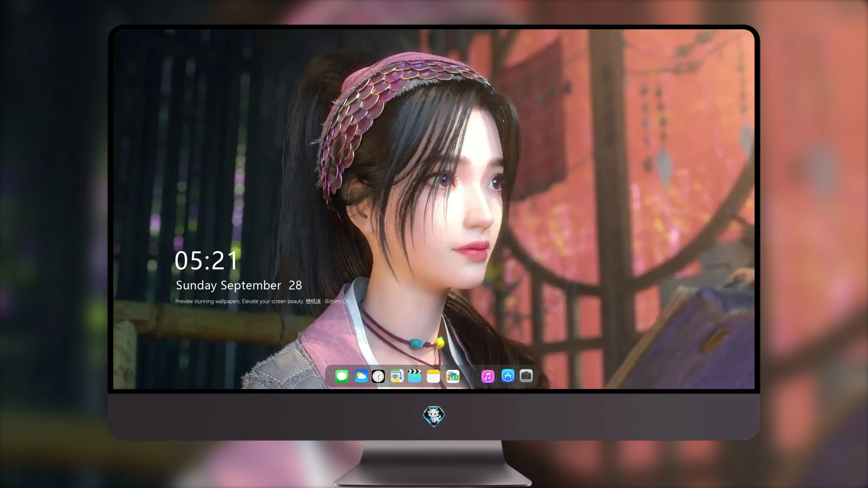This screenshot has height=488, width=868.
Task: Launch the Maps app from the dock
Action: pyautogui.click(x=397, y=376)
